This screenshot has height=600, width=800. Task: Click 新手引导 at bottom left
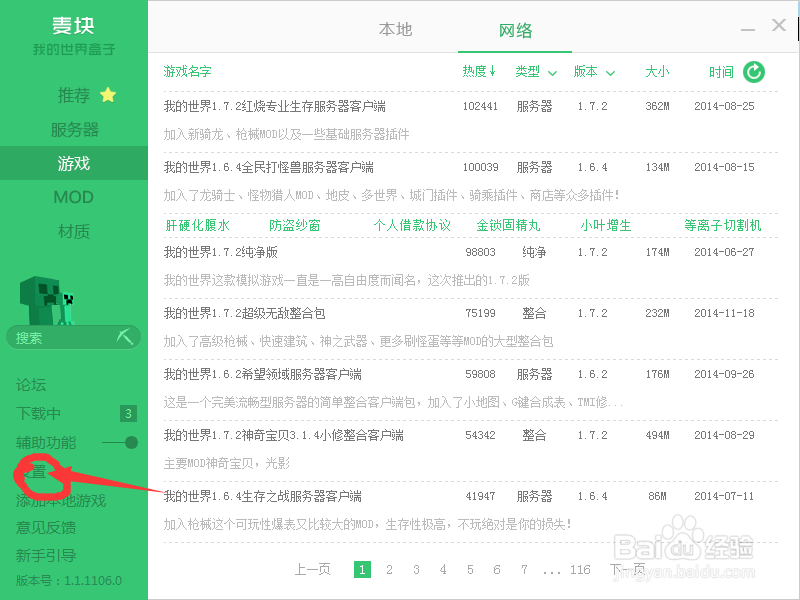coord(45,556)
